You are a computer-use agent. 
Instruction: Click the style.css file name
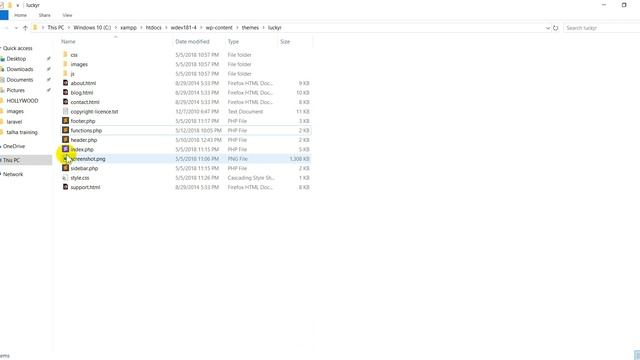point(80,178)
